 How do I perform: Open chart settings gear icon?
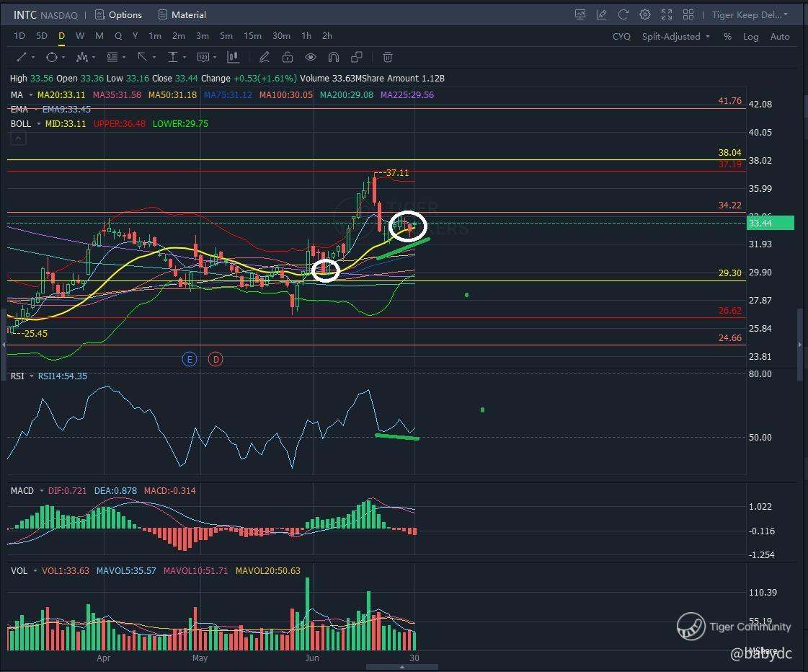pos(644,15)
